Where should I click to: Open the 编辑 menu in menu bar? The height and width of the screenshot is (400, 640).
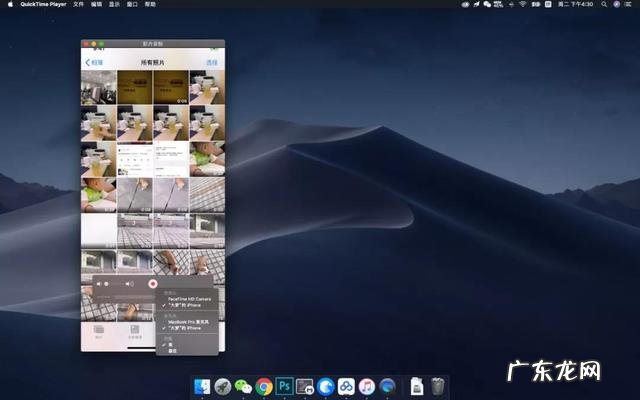tap(96, 5)
